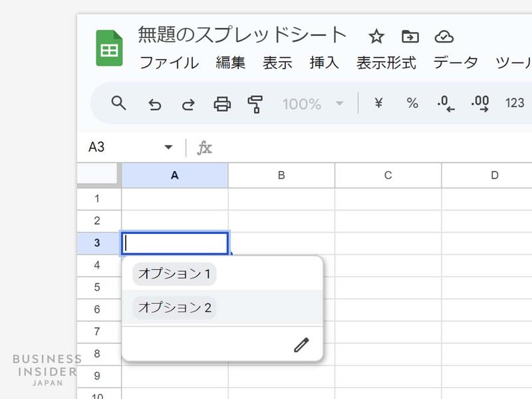Click the move to folder icon

tap(410, 37)
